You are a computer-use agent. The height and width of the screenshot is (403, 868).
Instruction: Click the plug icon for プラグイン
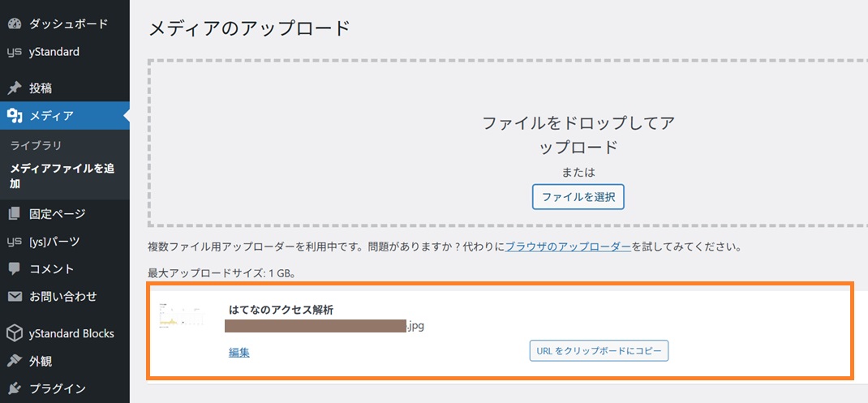click(14, 388)
